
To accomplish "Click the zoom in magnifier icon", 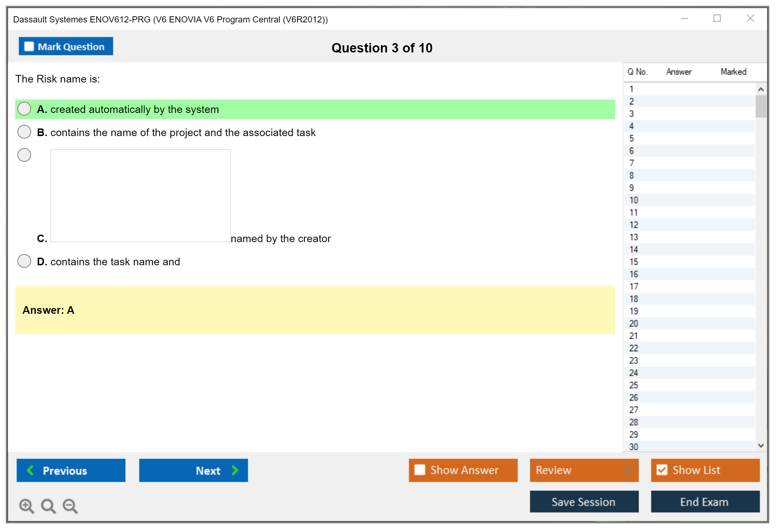I will (26, 506).
